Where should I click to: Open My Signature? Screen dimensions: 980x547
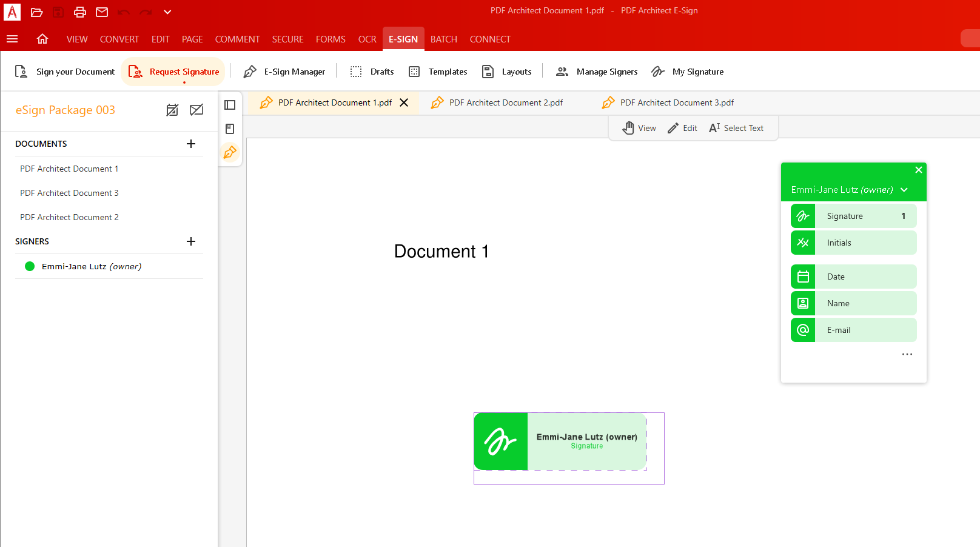point(687,72)
